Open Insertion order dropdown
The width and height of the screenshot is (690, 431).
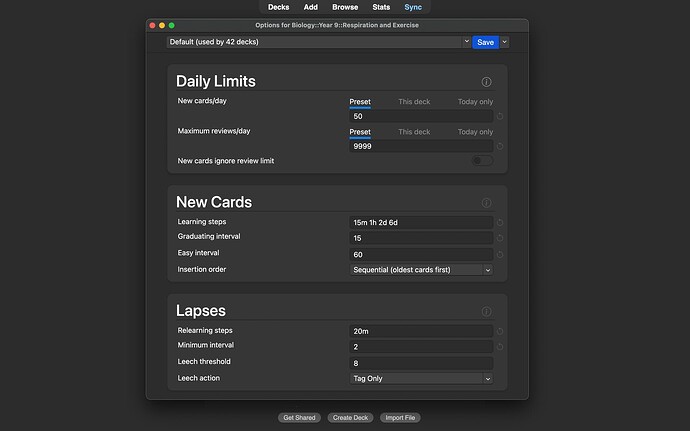[421, 270]
